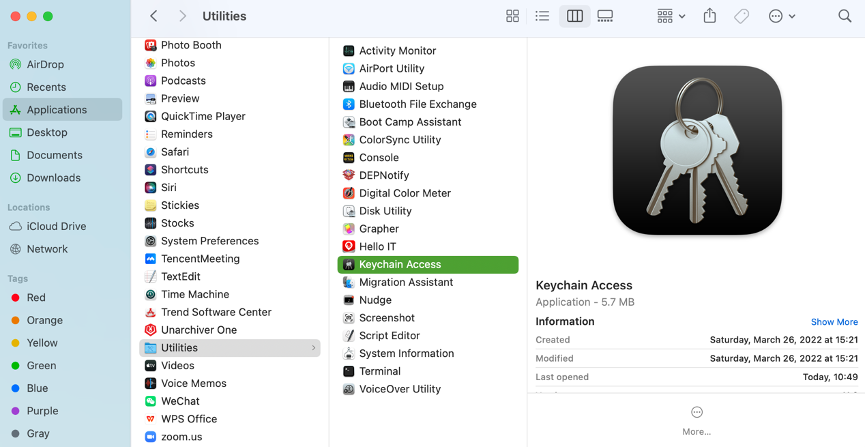Switch to gallery view
Image resolution: width=866 pixels, height=447 pixels.
[x=605, y=16]
